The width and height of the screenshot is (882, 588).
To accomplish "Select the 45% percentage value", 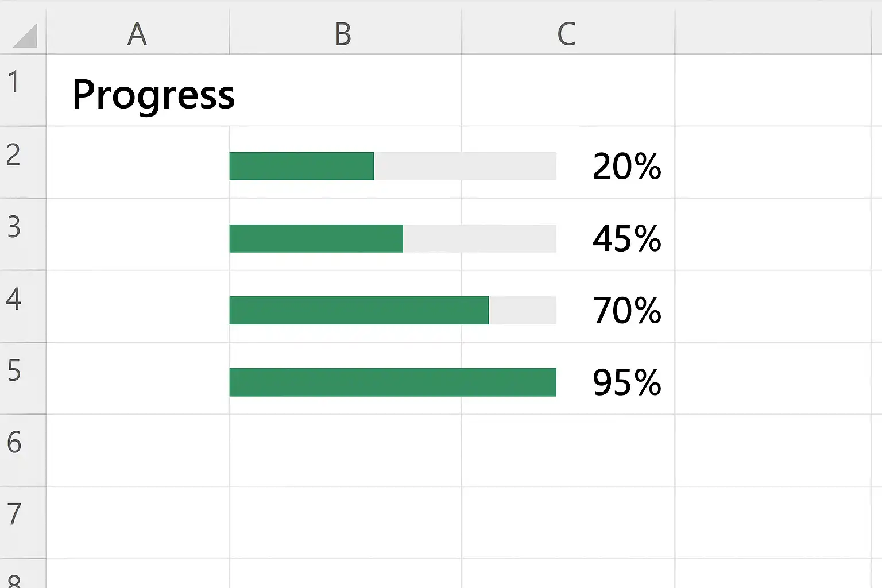I will click(626, 238).
